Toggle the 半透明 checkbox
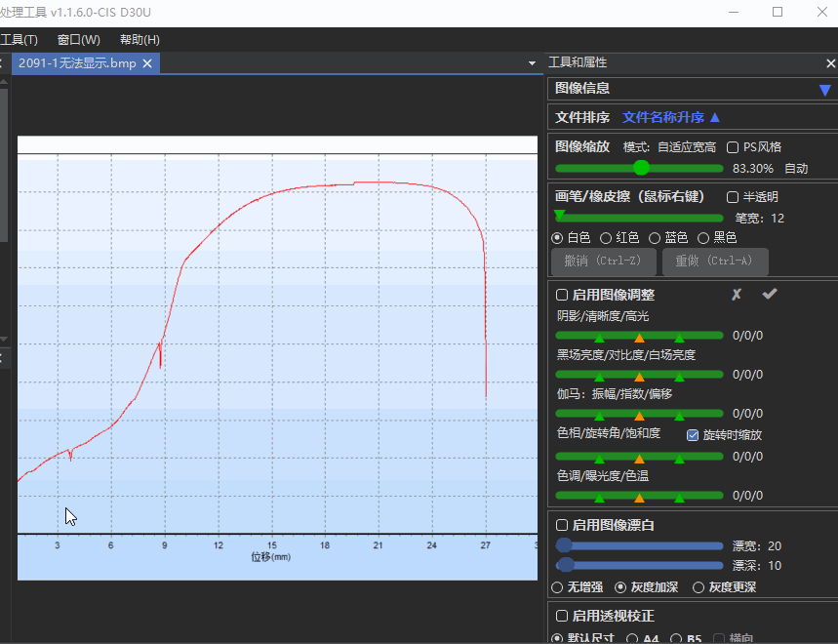This screenshot has width=838, height=644. (x=733, y=197)
